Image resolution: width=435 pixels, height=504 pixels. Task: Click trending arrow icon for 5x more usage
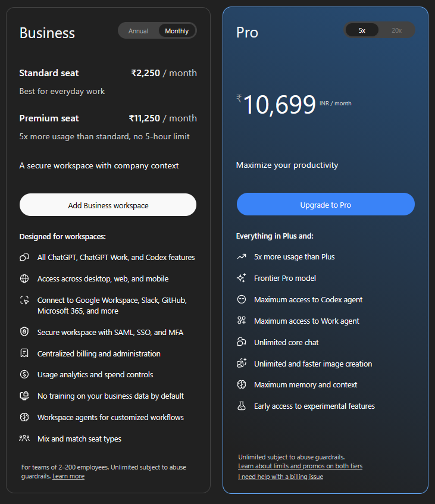click(x=242, y=256)
